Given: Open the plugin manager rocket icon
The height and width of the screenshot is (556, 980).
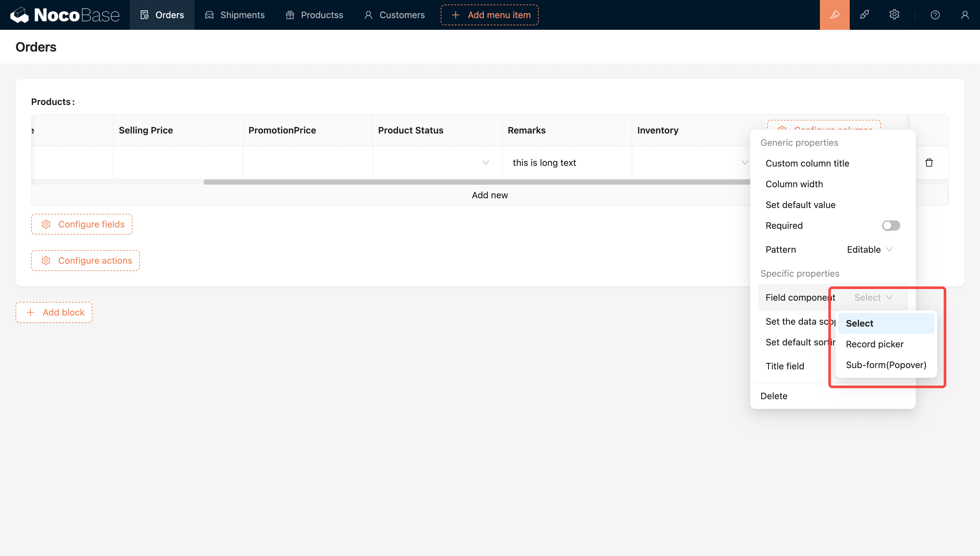Looking at the screenshot, I should 864,15.
